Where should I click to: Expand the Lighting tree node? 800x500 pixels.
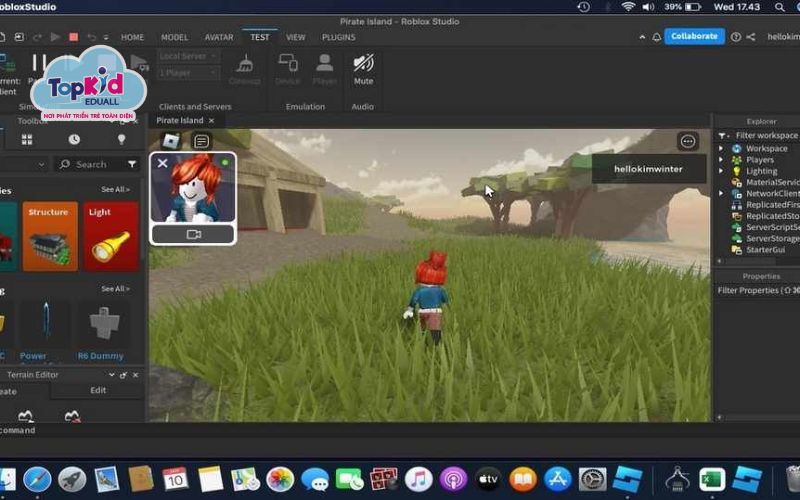tap(721, 171)
